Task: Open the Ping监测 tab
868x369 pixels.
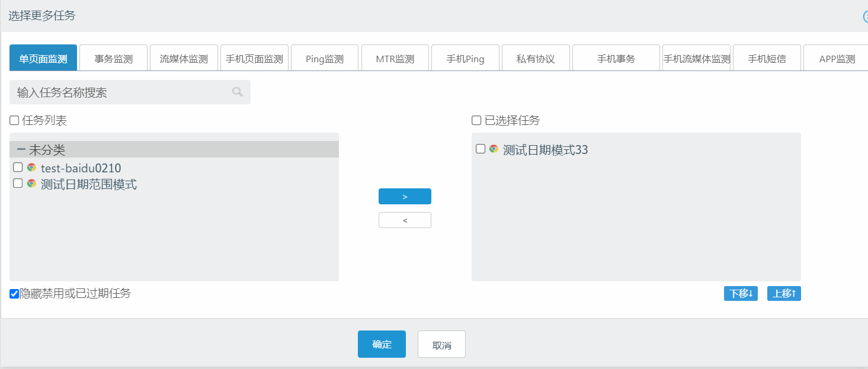Action: tap(325, 59)
